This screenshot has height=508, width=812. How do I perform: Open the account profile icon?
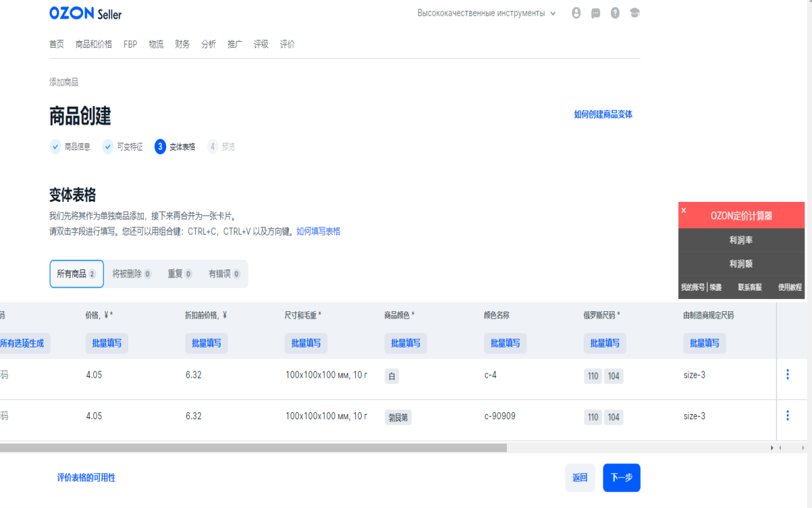click(x=576, y=12)
